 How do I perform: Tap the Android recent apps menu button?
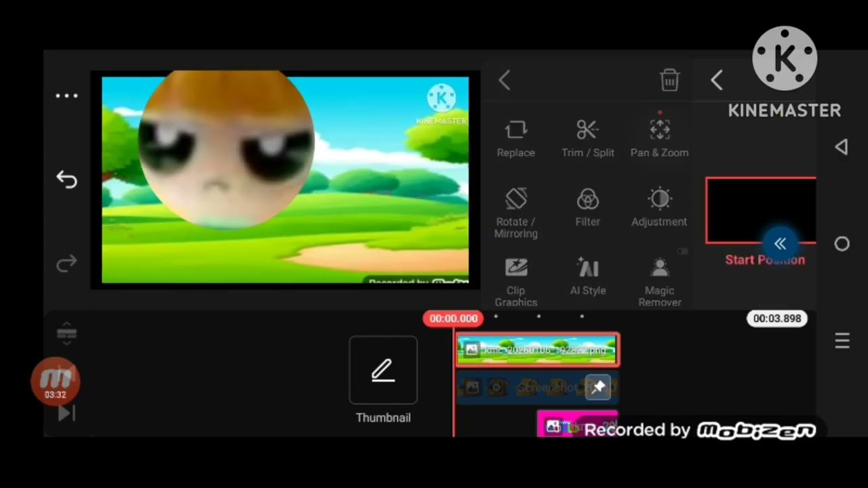tap(842, 341)
